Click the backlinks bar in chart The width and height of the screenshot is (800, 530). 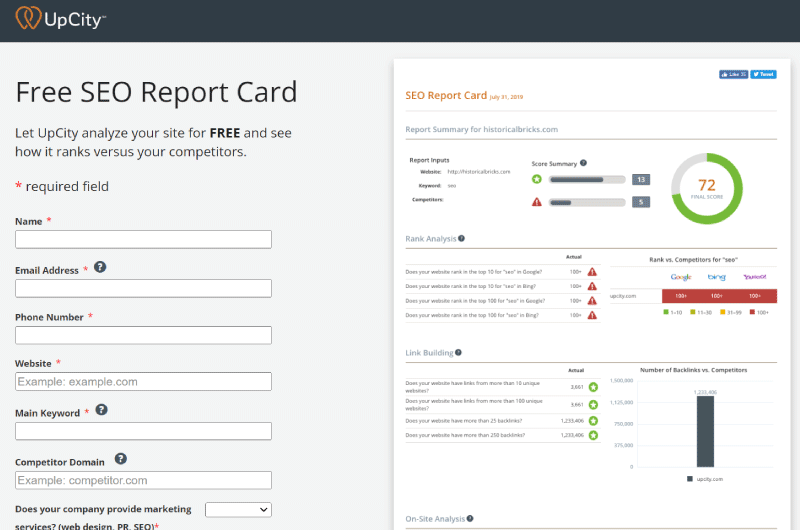pyautogui.click(x=706, y=432)
